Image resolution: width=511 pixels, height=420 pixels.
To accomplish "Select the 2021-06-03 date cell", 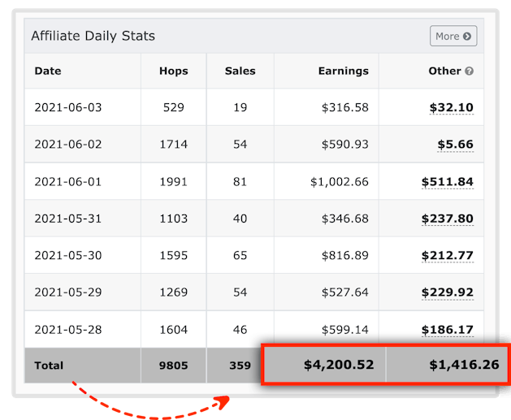I will click(67, 107).
